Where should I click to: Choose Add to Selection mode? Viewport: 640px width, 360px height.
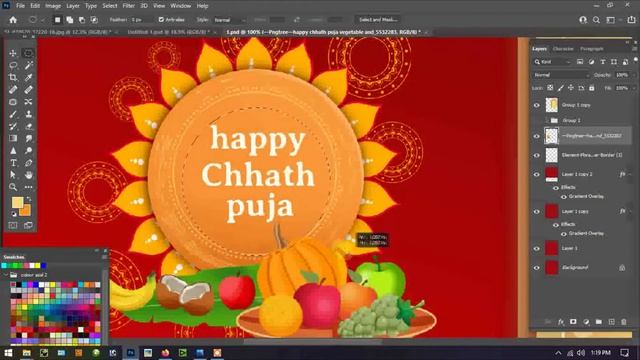pyautogui.click(x=70, y=20)
